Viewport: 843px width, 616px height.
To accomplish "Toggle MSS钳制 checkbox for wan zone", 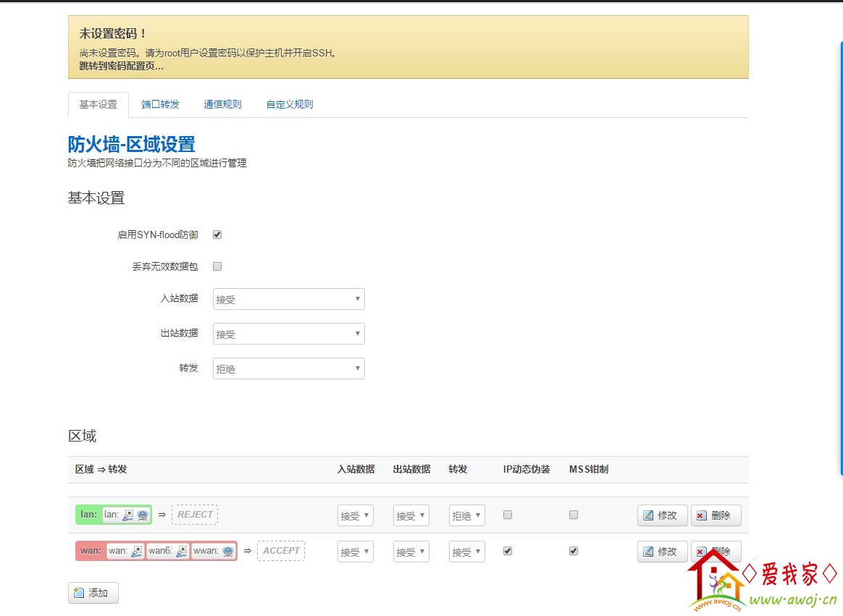I will pyautogui.click(x=574, y=551).
